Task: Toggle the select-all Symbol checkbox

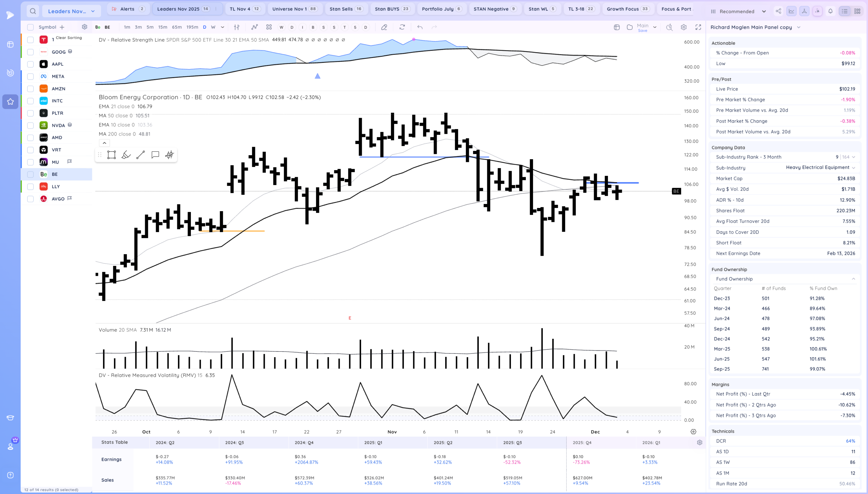Action: tap(31, 27)
